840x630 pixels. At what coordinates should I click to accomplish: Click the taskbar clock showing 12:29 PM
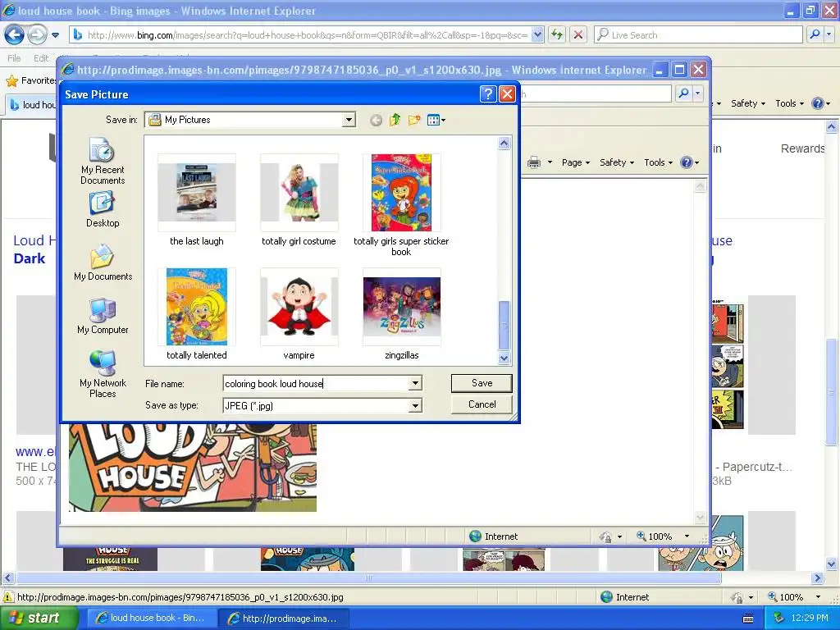810,619
